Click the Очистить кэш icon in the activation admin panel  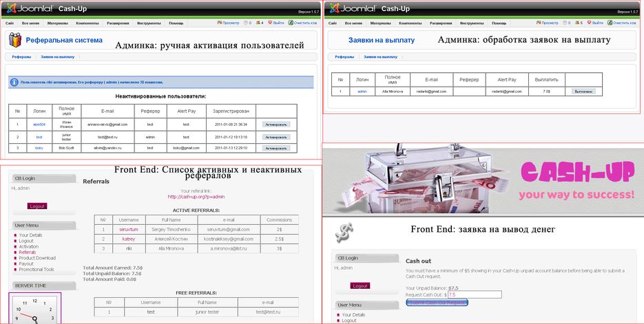click(x=291, y=23)
